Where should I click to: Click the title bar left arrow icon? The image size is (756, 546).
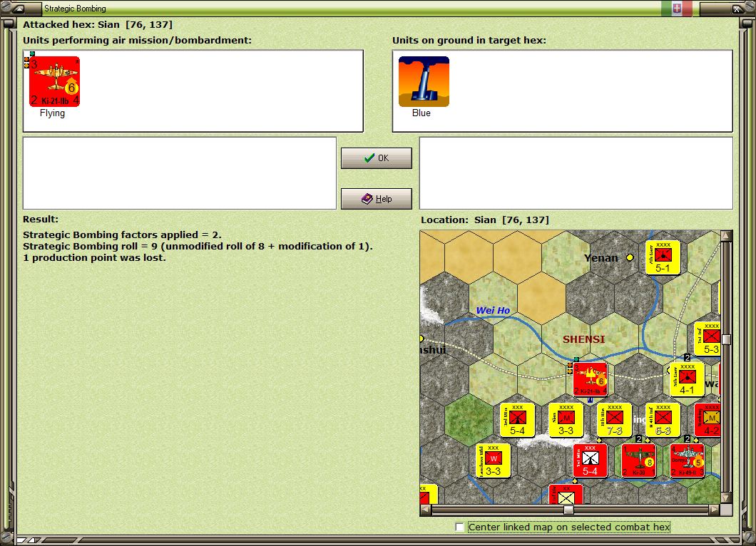18,8
